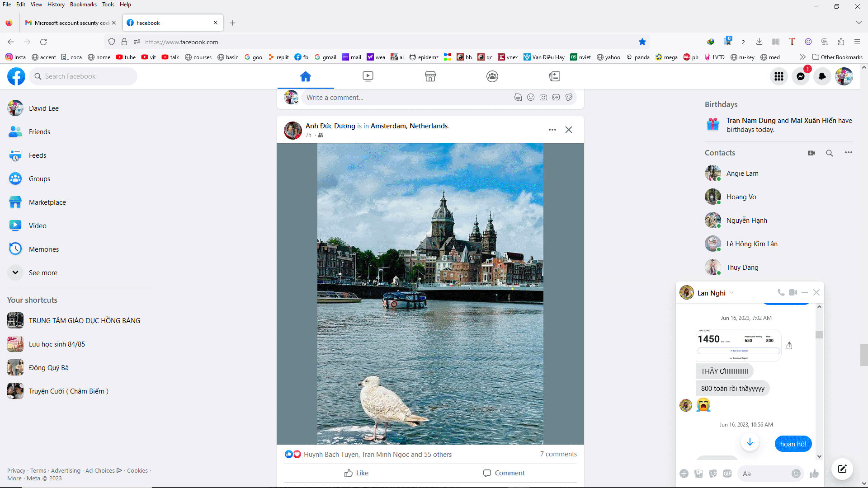Search contacts with the magnifier icon
868x488 pixels.
[830, 153]
